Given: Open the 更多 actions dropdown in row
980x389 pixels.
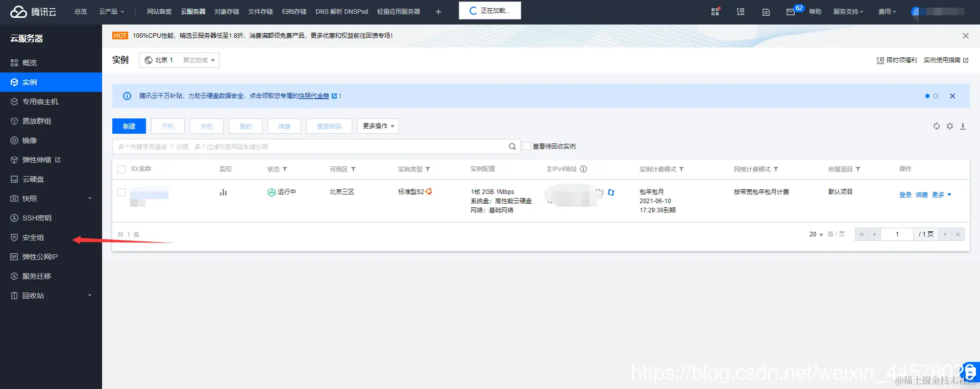Looking at the screenshot, I should pyautogui.click(x=942, y=195).
